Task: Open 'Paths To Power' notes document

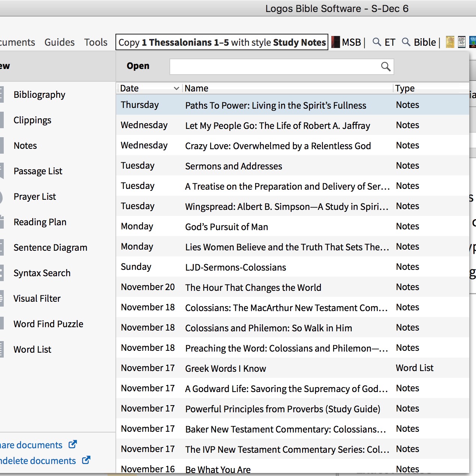Action: 292,105
